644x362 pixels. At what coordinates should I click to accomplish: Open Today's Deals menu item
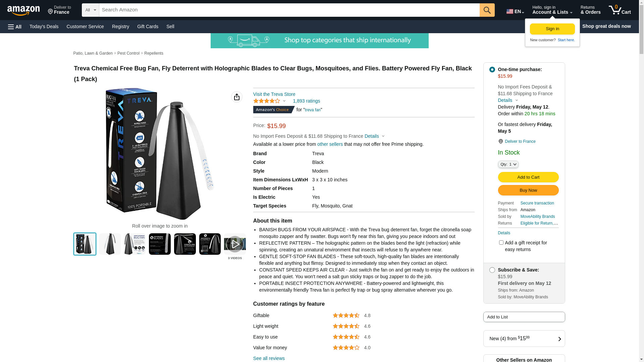44,26
